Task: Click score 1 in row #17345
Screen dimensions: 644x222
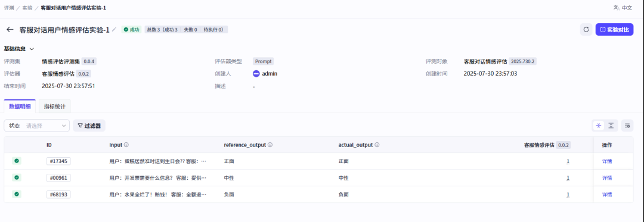Action: (x=568, y=161)
